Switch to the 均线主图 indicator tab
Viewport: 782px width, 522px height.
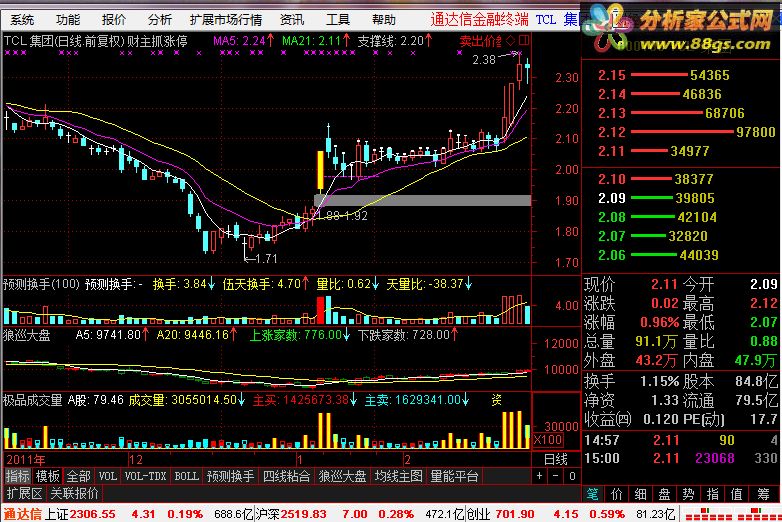pyautogui.click(x=398, y=477)
